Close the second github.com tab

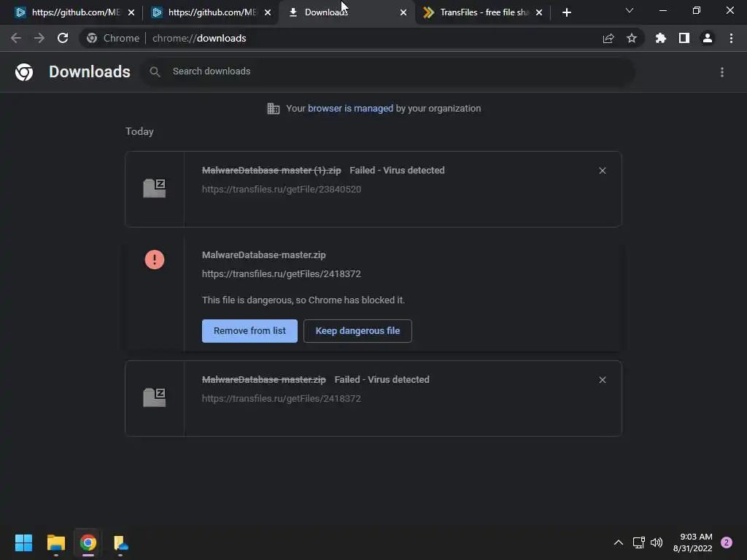pyautogui.click(x=268, y=12)
